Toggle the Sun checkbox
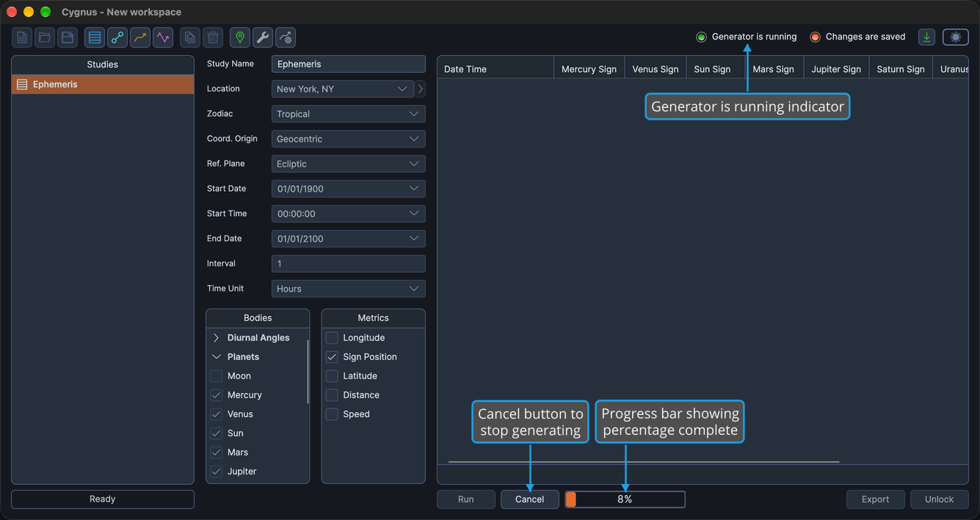 pos(217,433)
